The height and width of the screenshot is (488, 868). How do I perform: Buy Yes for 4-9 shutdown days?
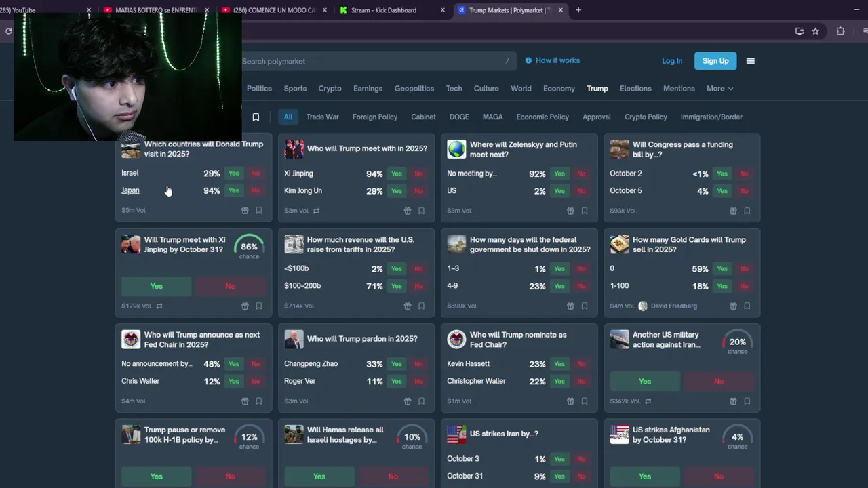(x=559, y=286)
